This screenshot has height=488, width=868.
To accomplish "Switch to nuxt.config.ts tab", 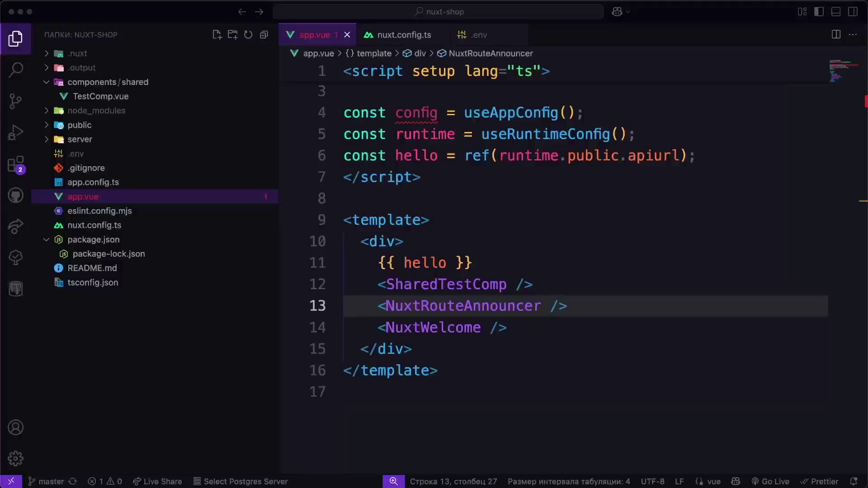I will click(404, 35).
